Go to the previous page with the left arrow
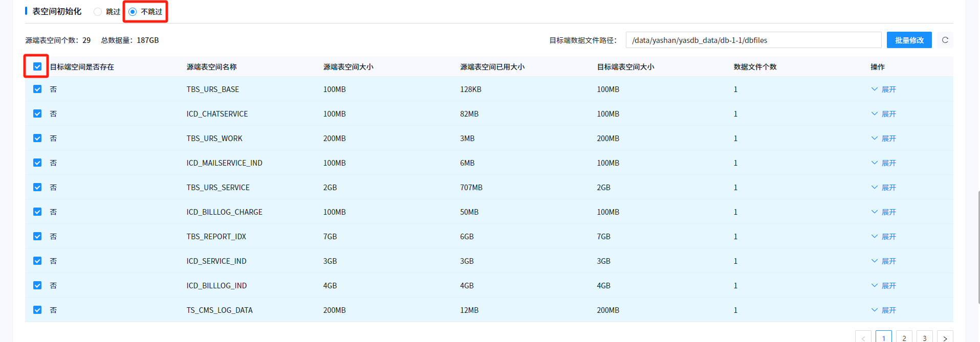This screenshot has height=342, width=980. click(863, 336)
